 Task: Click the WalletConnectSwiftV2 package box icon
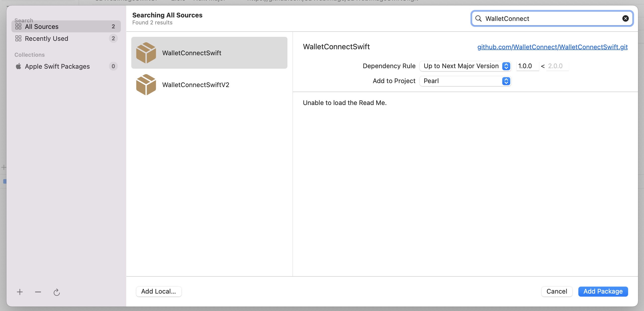click(x=146, y=85)
